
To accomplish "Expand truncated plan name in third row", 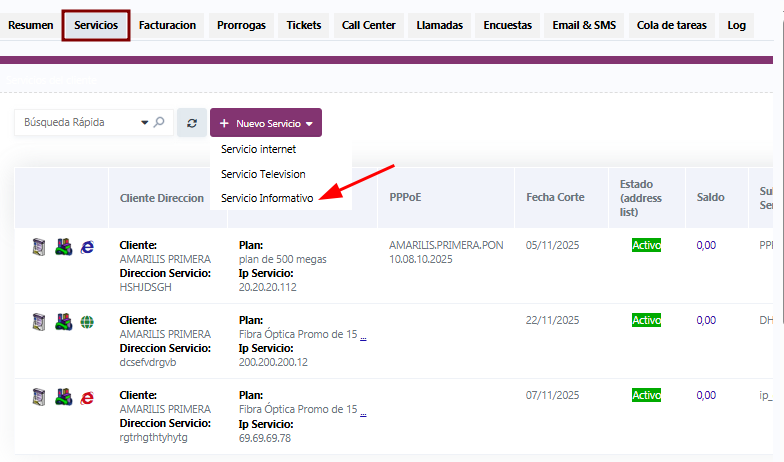I will 363,410.
